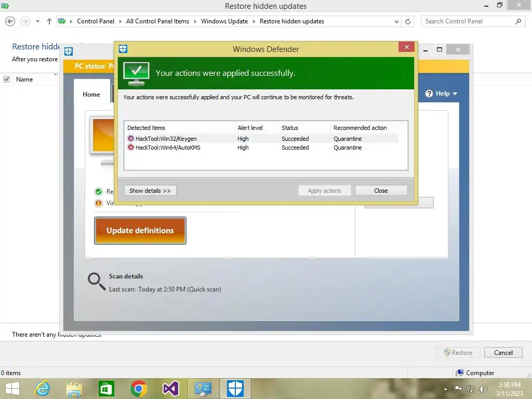Click the search magnifier icon
The width and height of the screenshot is (532, 399).
pos(518,21)
